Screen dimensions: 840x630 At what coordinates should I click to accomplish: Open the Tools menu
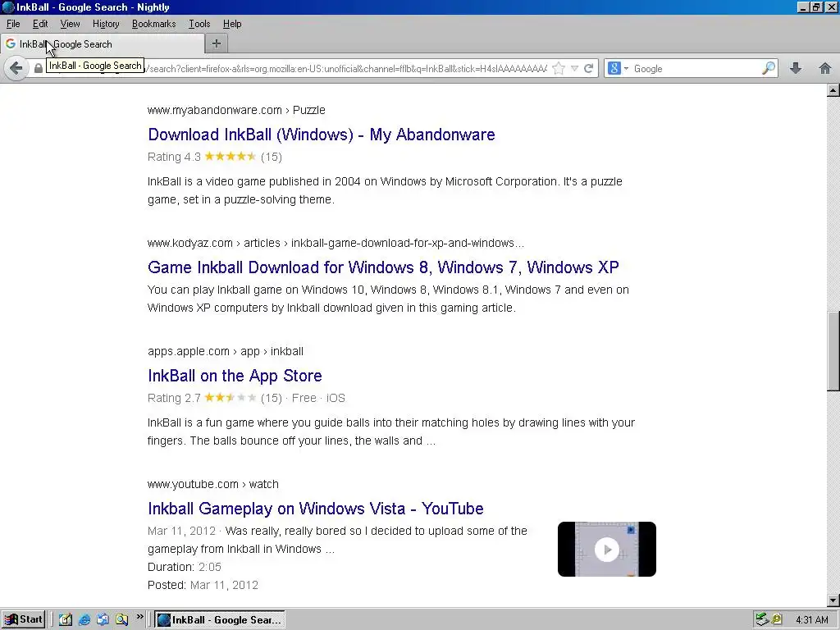coord(199,24)
